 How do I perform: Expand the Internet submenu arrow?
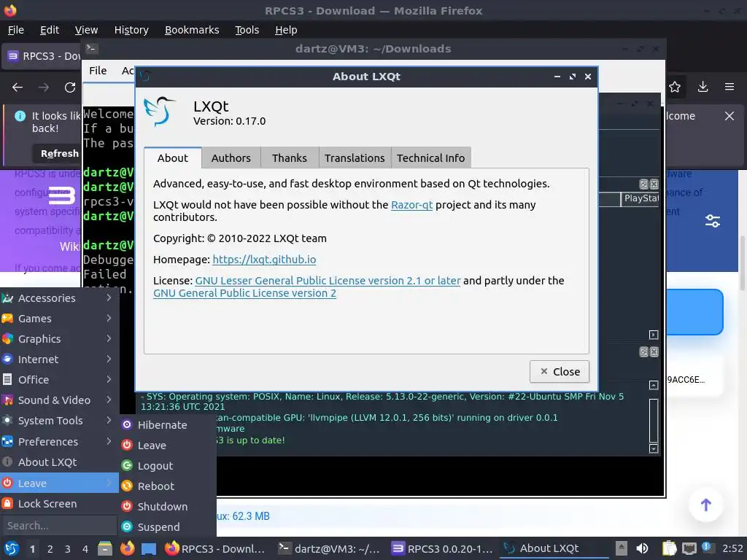click(x=109, y=359)
